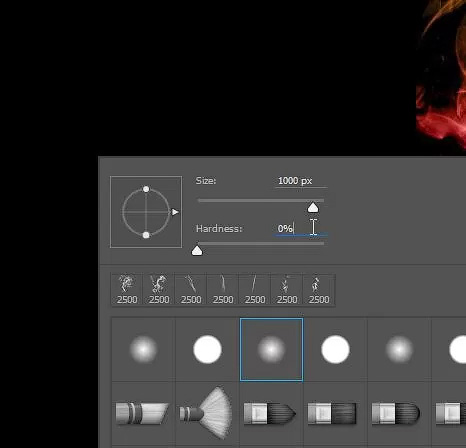Select the third recent 2500 brush
This screenshot has height=448, width=466.
pyautogui.click(x=191, y=289)
